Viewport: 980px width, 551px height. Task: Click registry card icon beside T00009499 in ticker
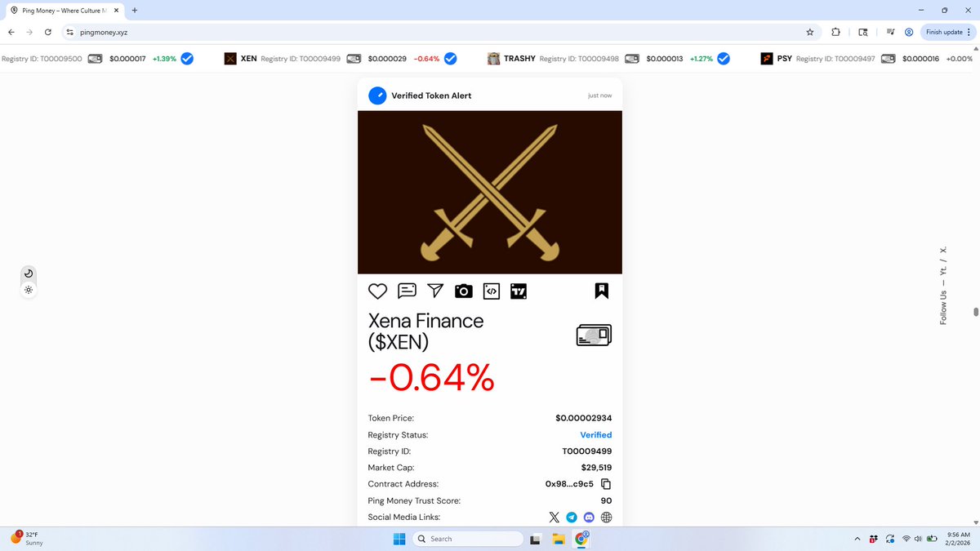click(354, 59)
